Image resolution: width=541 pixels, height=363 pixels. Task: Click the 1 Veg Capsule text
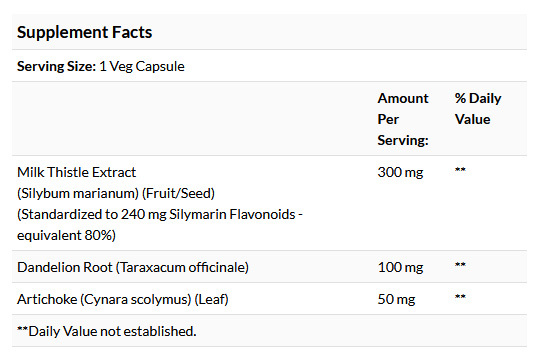142,66
